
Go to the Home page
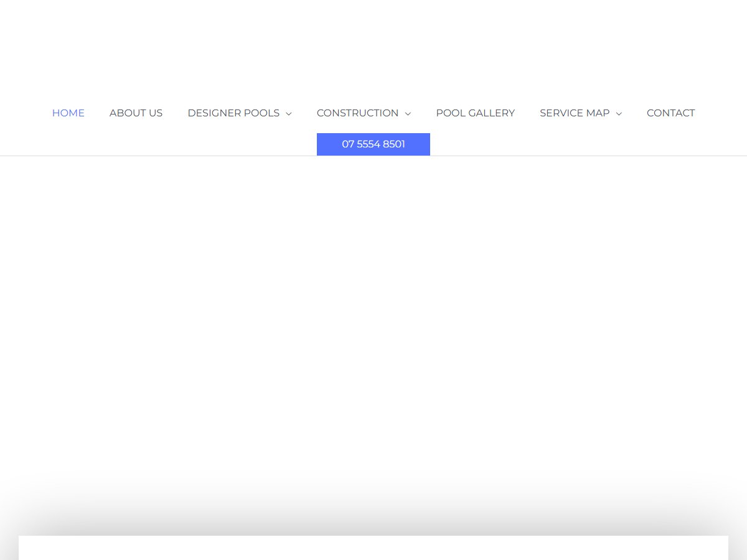tap(68, 113)
